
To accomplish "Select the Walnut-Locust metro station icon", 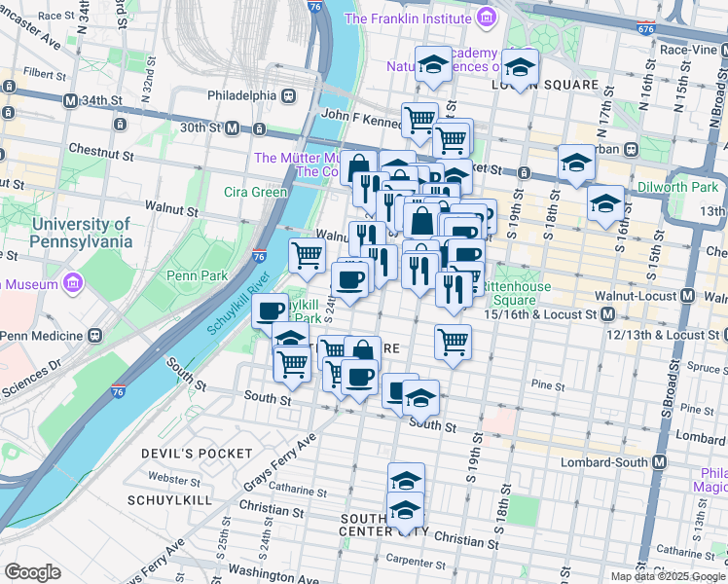I will click(x=687, y=296).
